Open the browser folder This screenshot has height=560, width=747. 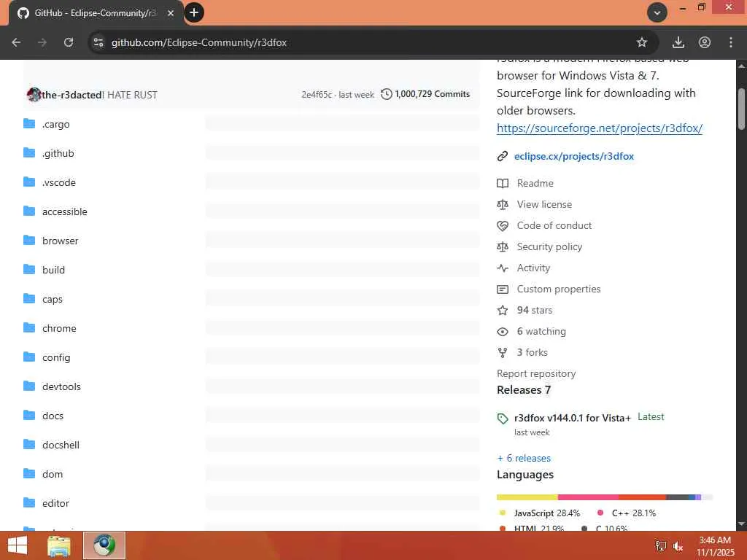pyautogui.click(x=60, y=241)
